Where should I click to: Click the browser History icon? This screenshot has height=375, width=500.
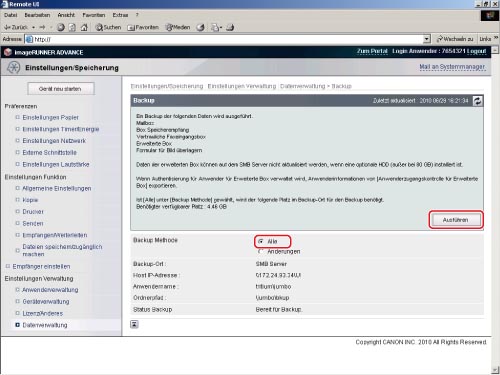click(200, 27)
